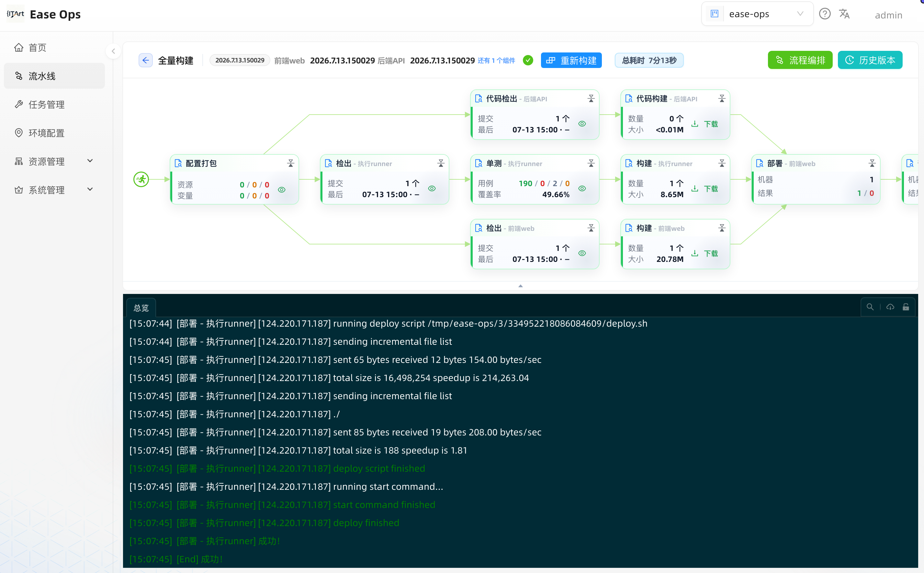Click the green running-man start node
924x573 pixels.
(x=141, y=179)
